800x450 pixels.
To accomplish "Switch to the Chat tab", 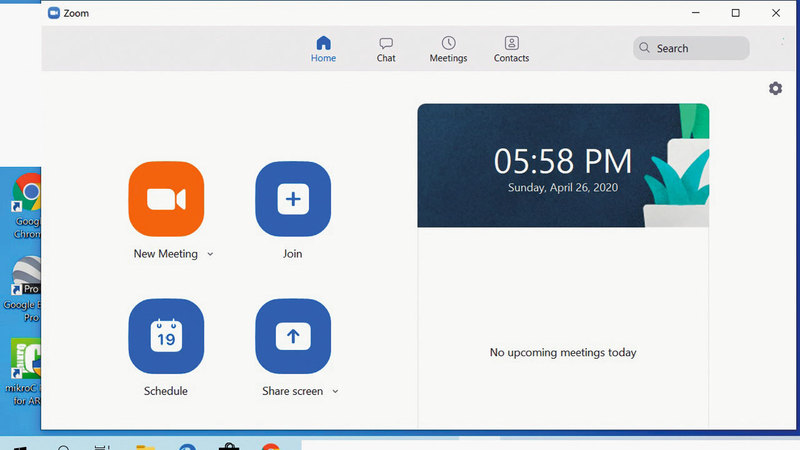I will tap(386, 49).
